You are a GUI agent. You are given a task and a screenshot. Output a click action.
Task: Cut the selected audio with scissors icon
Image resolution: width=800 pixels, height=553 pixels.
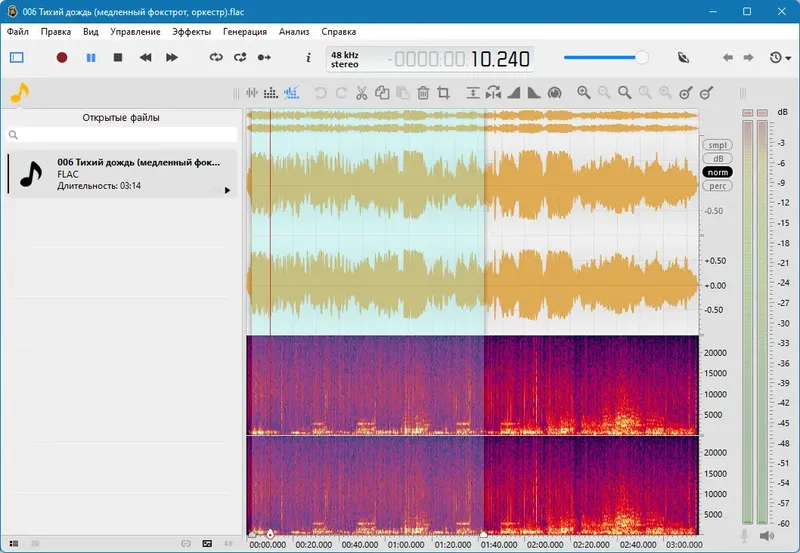(362, 93)
